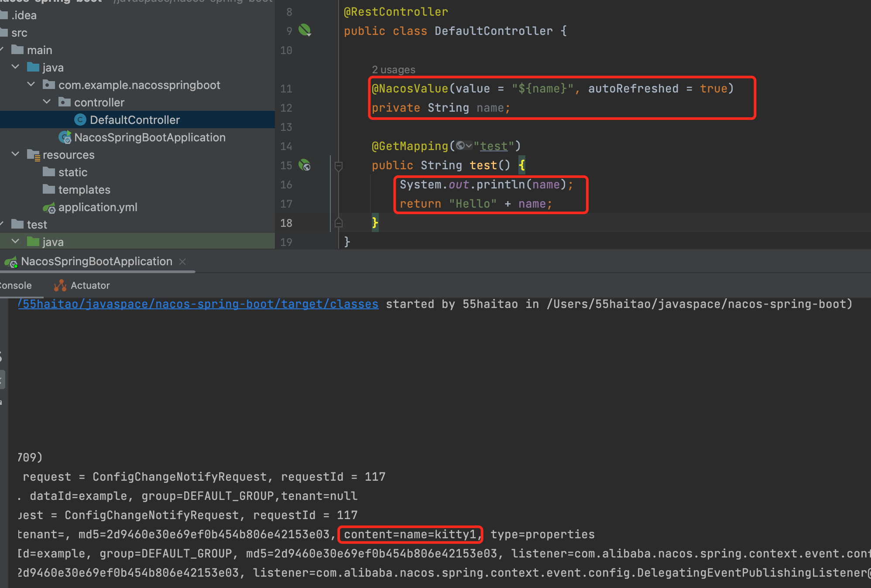The image size is (871, 588).
Task: Click the @RestController annotation text
Action: tap(396, 12)
